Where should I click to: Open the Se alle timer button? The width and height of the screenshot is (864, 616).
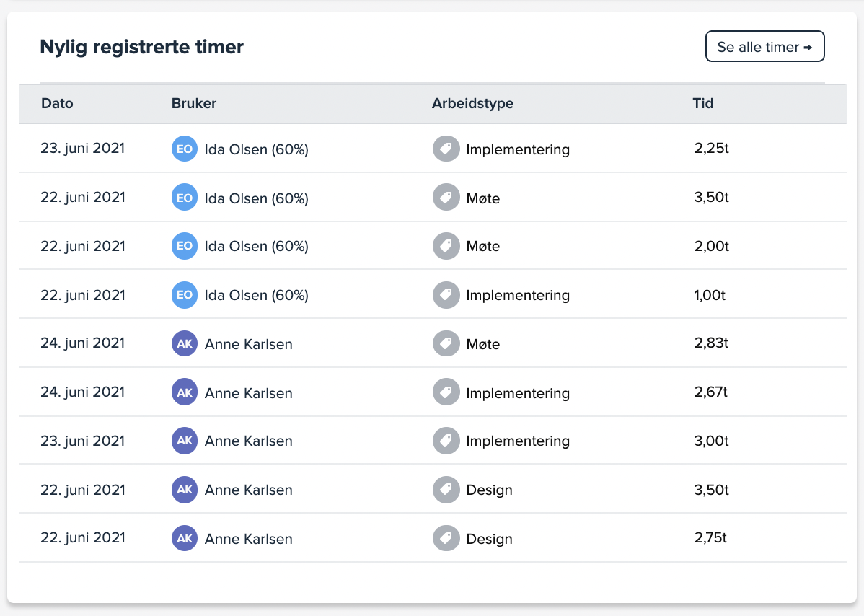click(x=764, y=47)
